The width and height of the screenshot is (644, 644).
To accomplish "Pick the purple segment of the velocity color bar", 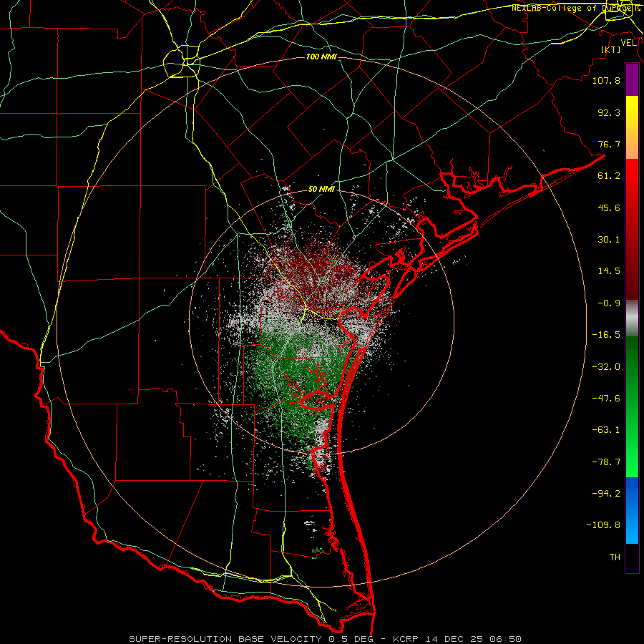I will coord(632,80).
